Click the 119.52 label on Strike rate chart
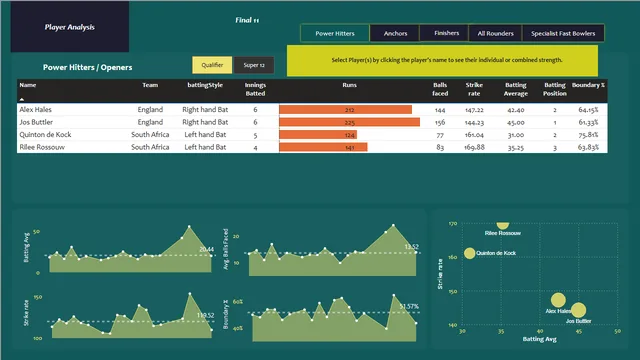The width and height of the screenshot is (640, 360). click(206, 315)
